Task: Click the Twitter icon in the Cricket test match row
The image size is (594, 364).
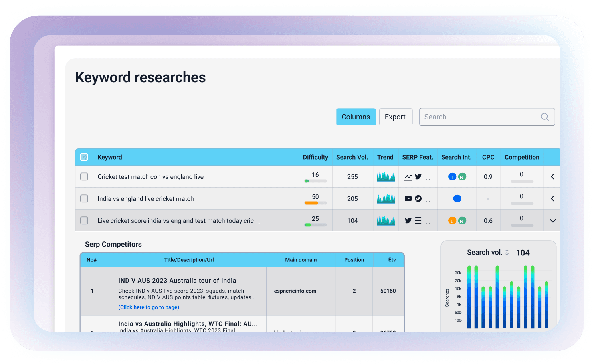Action: click(418, 176)
